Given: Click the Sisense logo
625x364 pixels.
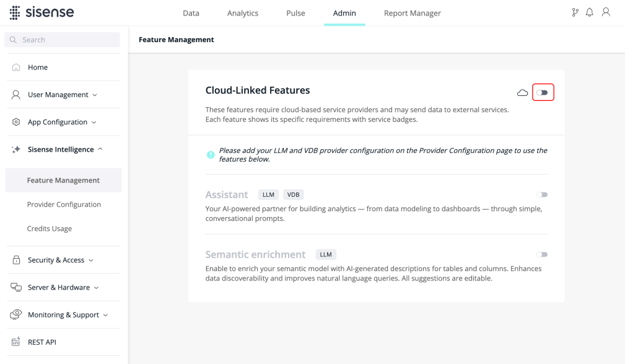Looking at the screenshot, I should click(x=42, y=13).
